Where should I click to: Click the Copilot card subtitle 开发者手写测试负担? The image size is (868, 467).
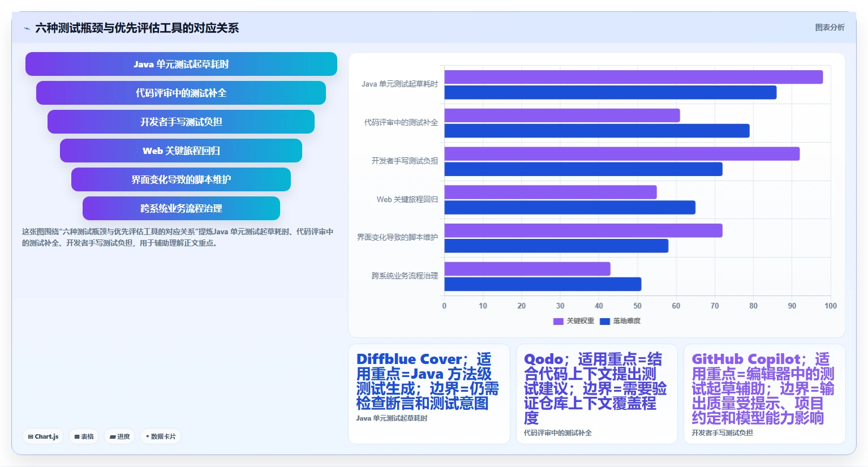722,433
